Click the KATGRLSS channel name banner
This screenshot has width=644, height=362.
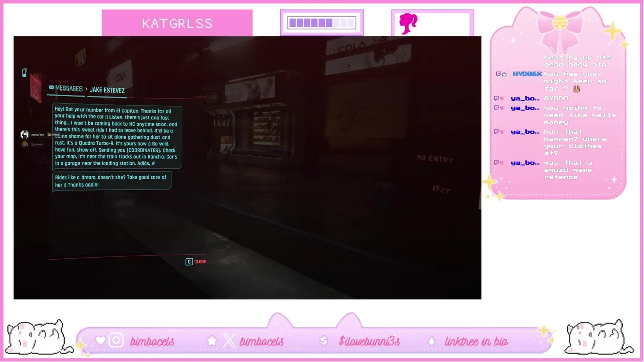[x=177, y=23]
